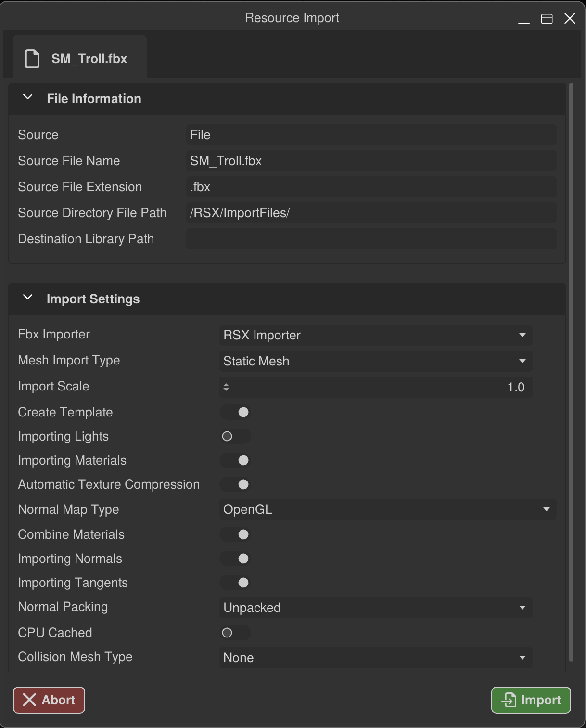Click the document icon on the SM_Troll.fbx tab

coord(31,58)
